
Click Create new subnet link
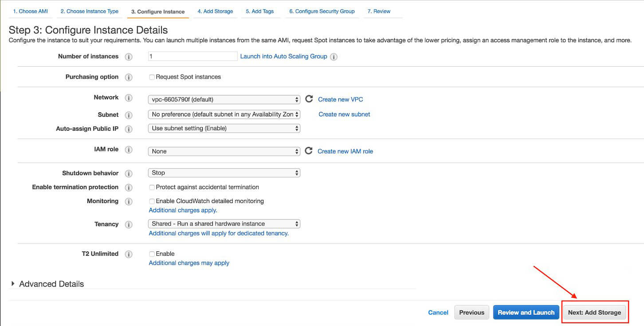pyautogui.click(x=344, y=114)
